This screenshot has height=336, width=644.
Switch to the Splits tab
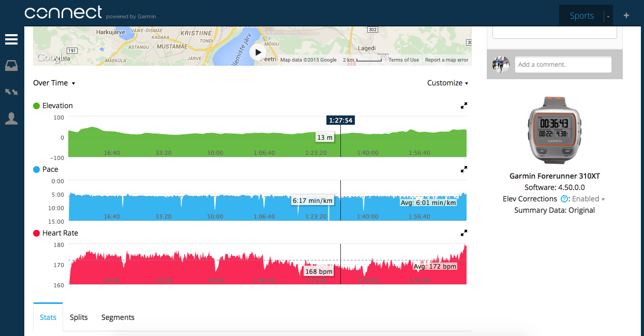coord(79,317)
